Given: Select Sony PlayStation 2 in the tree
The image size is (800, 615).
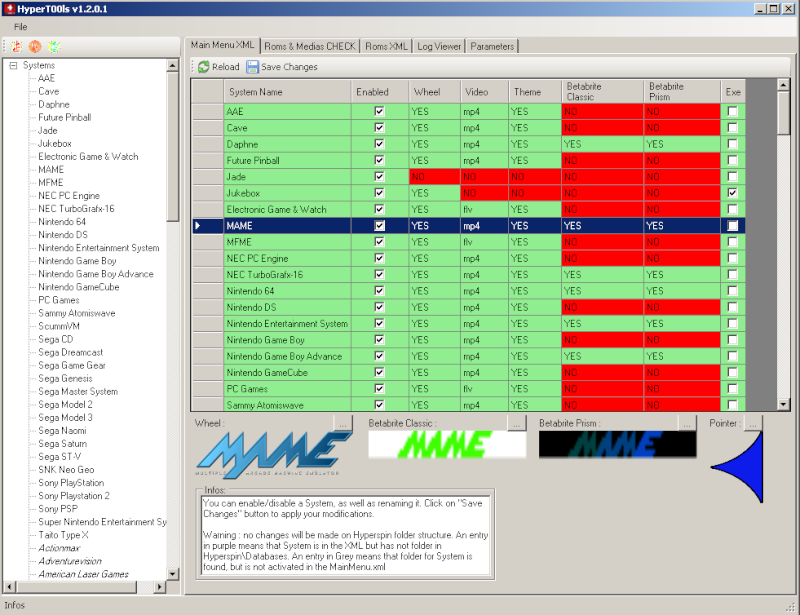Looking at the screenshot, I should coord(73,496).
